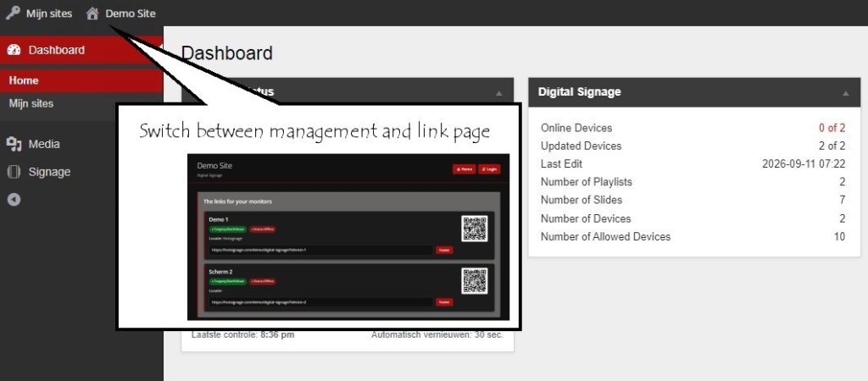The image size is (868, 381).
Task: Click the Updated Devices label
Action: coord(581,146)
